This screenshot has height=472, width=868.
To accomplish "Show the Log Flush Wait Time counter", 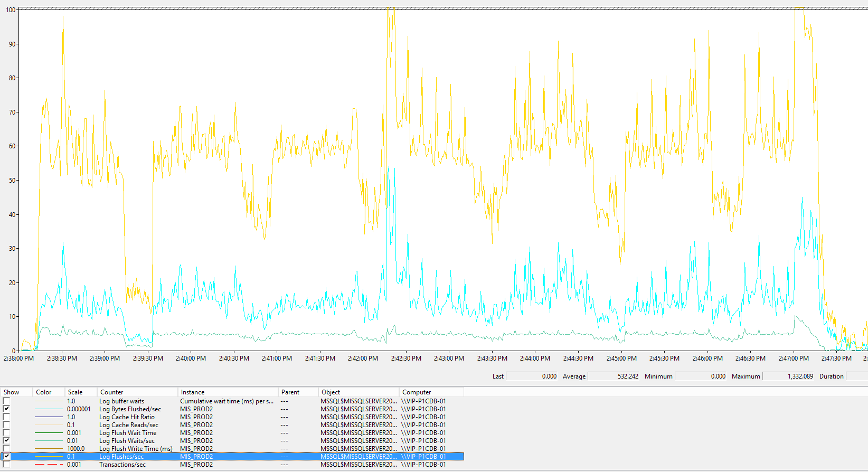I will (x=6, y=433).
